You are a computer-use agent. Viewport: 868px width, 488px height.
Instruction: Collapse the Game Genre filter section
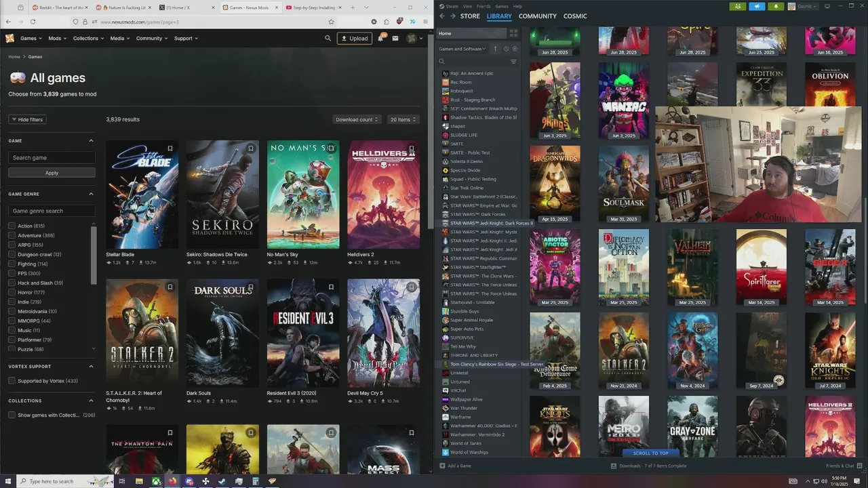tap(91, 194)
